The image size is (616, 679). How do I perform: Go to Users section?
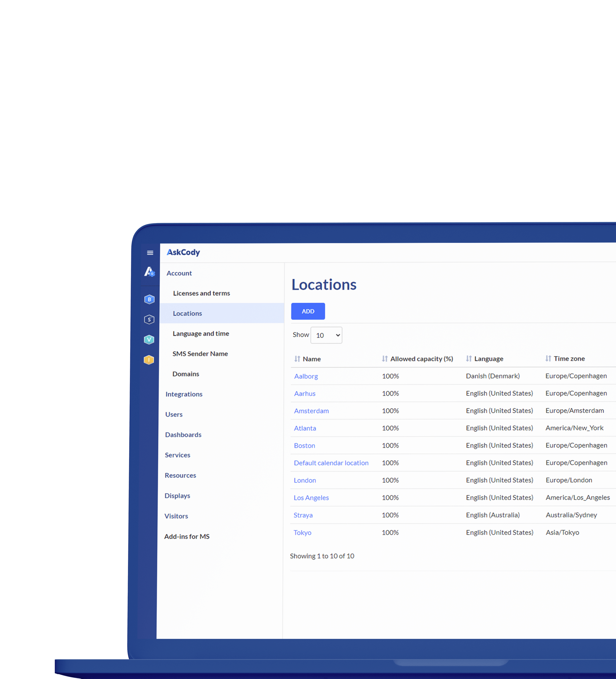point(174,414)
